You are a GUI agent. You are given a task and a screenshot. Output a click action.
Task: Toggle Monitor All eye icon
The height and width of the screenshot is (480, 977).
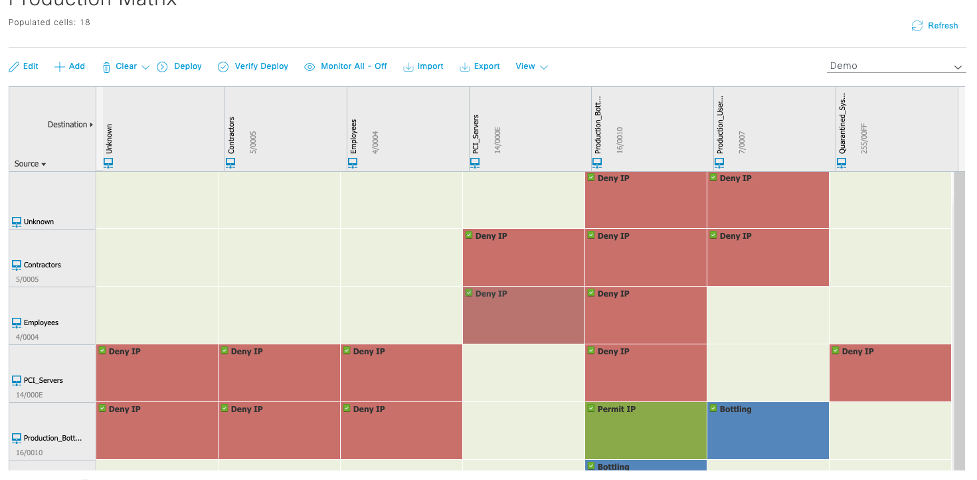click(x=310, y=67)
